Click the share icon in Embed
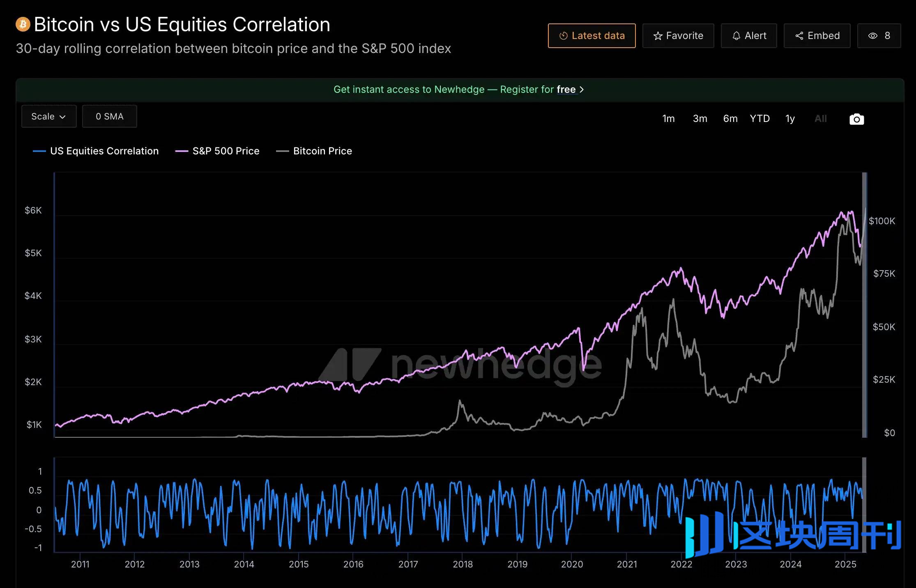Viewport: 916px width, 588px height. 799,36
